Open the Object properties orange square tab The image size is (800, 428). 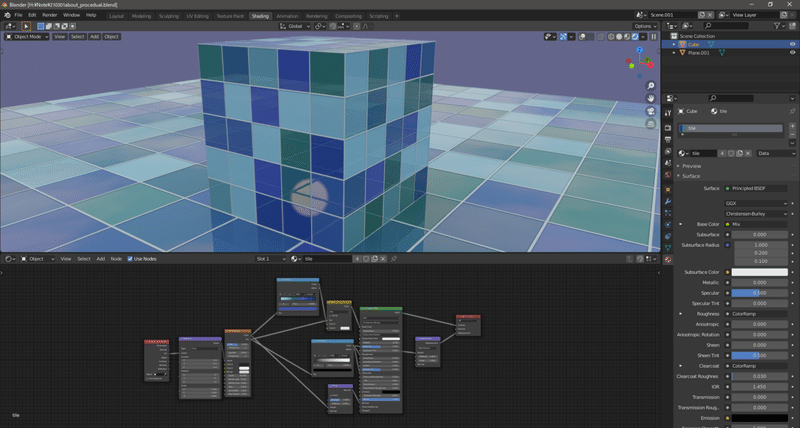point(667,188)
